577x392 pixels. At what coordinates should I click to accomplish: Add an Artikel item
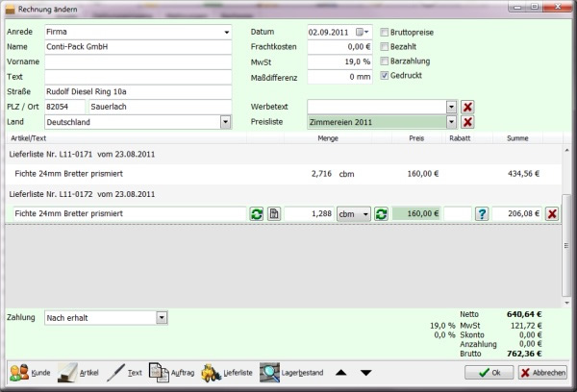coord(79,373)
